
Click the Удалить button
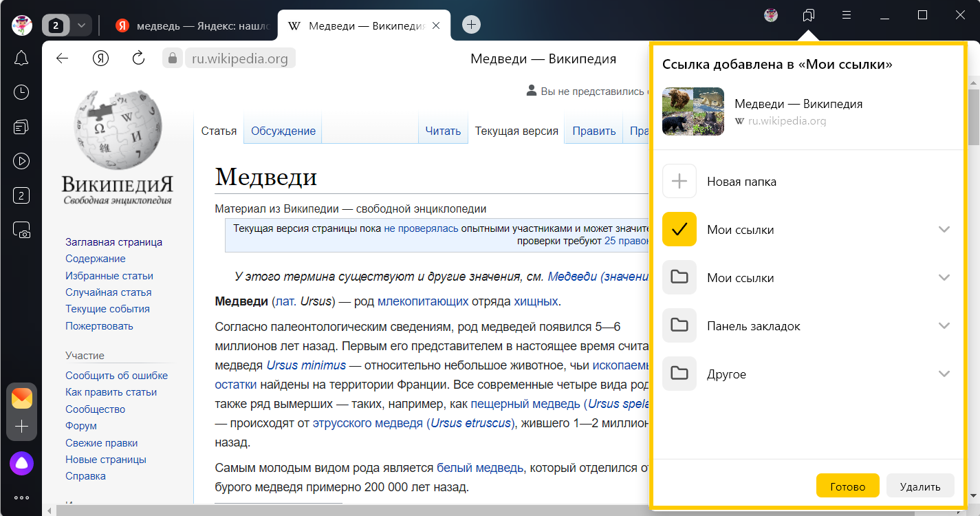(920, 486)
